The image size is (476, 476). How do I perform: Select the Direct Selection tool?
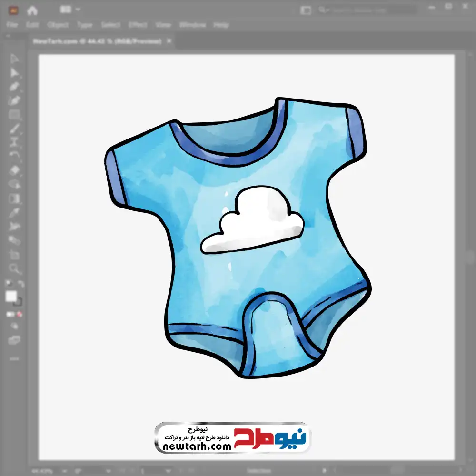[14, 72]
